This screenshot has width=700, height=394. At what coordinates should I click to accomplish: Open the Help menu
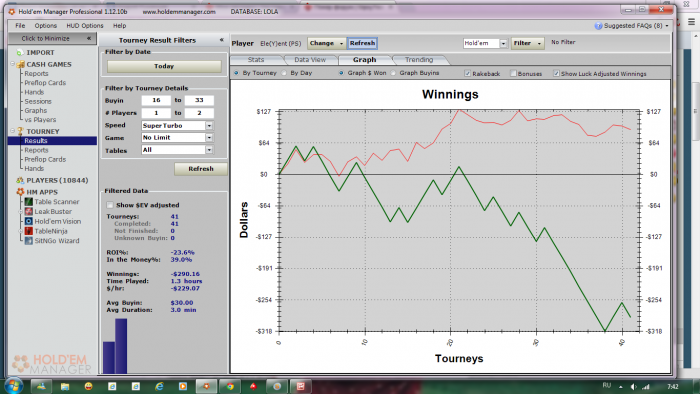coord(119,26)
